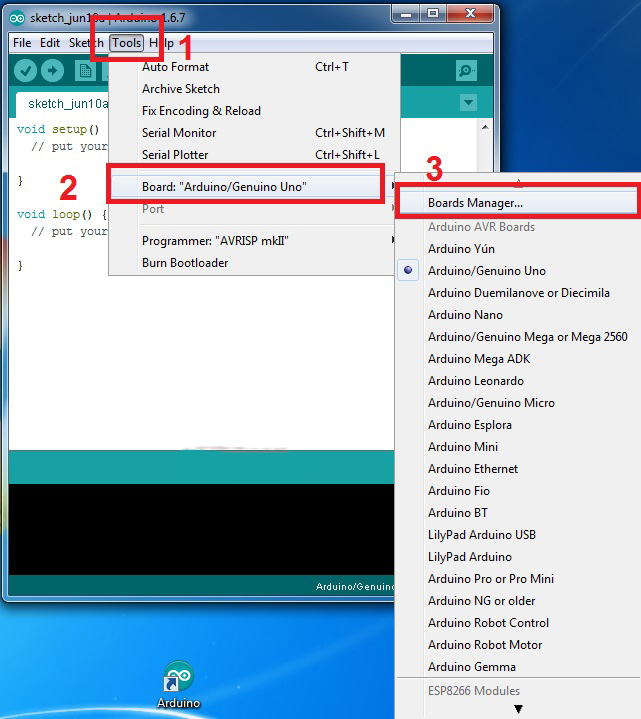Choose LilyPad Arduino USB board

tap(518, 535)
